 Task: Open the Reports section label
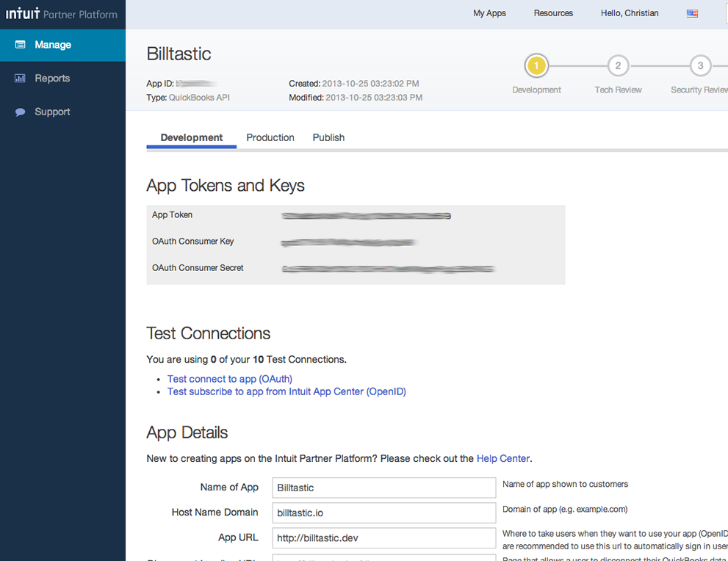click(52, 78)
